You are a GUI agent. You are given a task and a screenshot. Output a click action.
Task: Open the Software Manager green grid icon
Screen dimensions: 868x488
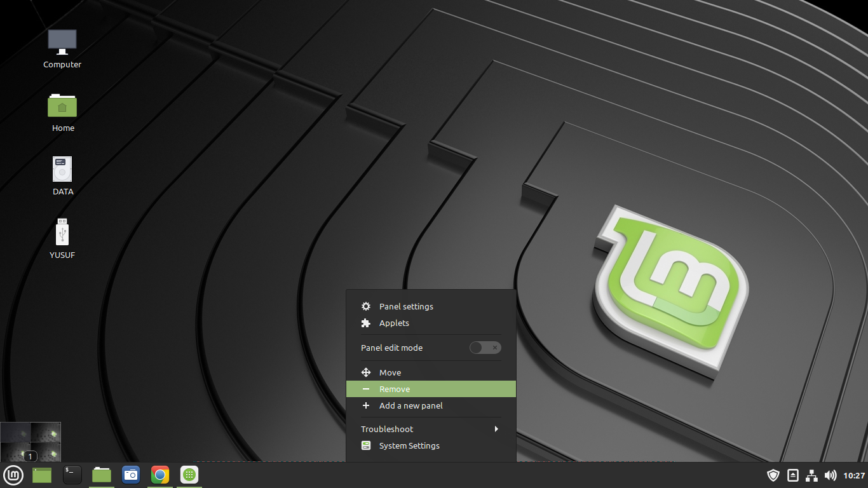tap(189, 475)
